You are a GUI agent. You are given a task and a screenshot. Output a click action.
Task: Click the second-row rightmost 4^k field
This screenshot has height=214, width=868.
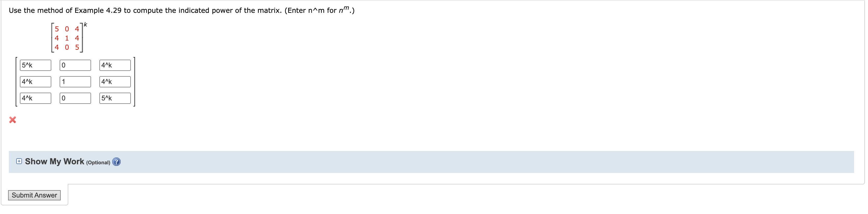pyautogui.click(x=115, y=82)
